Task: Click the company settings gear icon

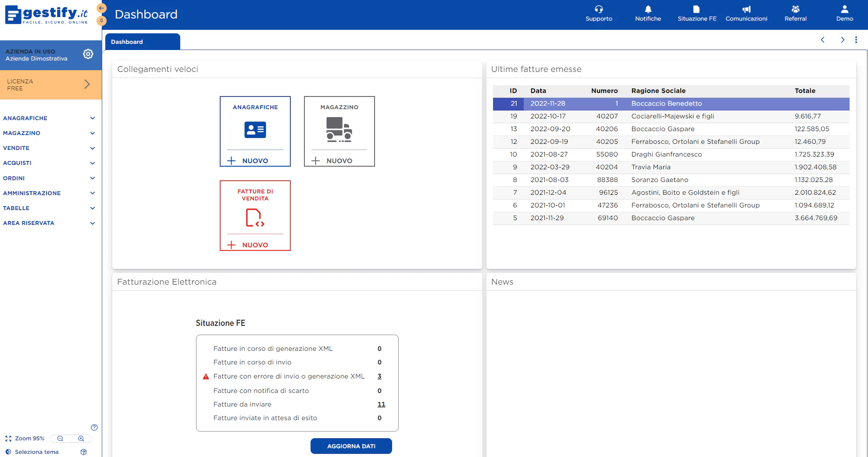Action: click(88, 54)
